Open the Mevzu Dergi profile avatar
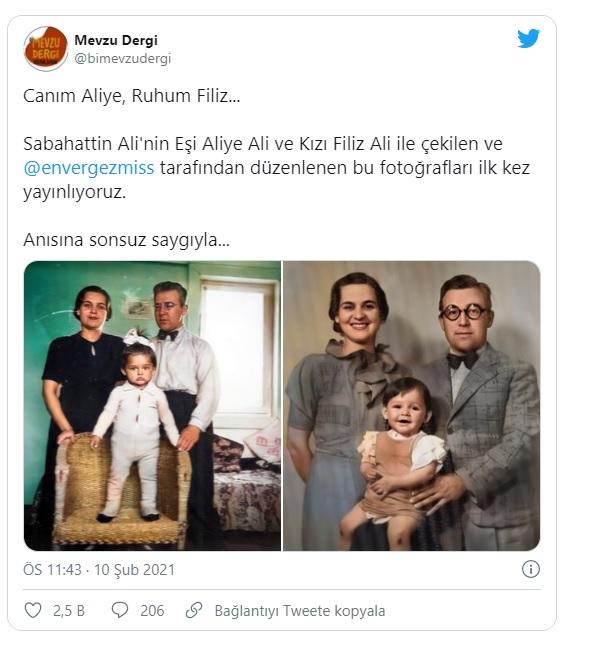This screenshot has height=659, width=613. [46, 48]
